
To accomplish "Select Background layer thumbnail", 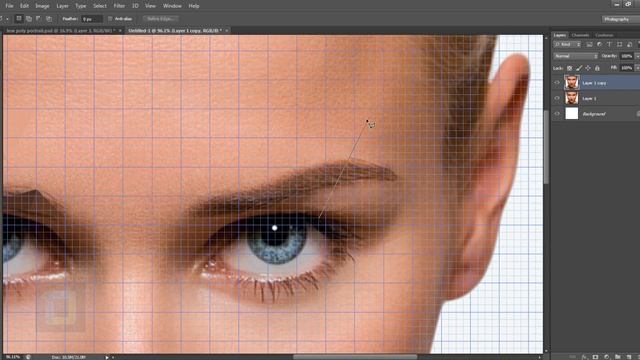I will pos(571,113).
